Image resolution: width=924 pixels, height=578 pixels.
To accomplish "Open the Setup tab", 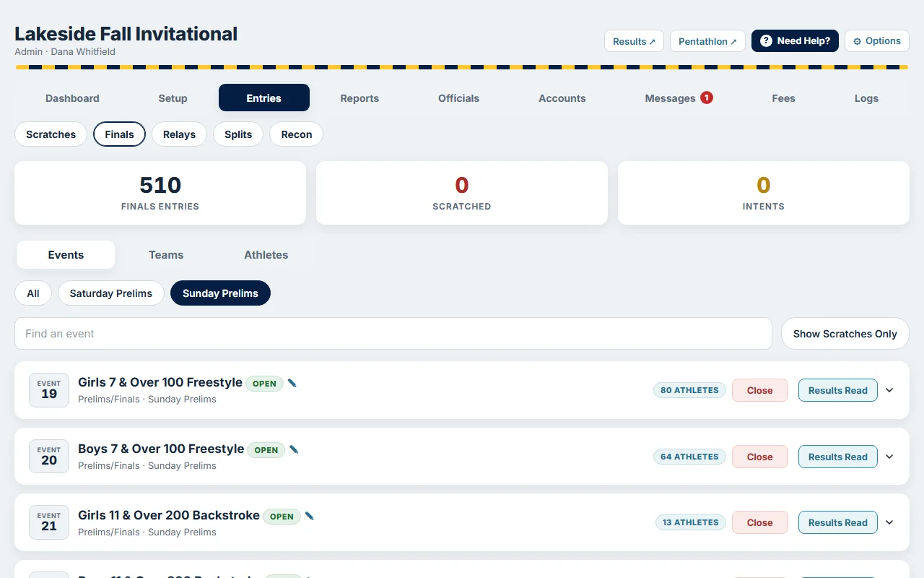I will pyautogui.click(x=173, y=98).
